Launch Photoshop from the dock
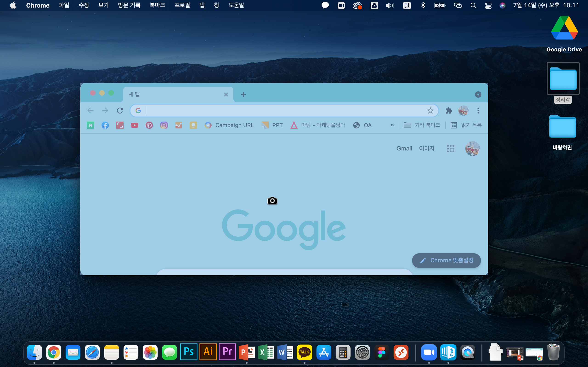This screenshot has width=588, height=367. 189,352
